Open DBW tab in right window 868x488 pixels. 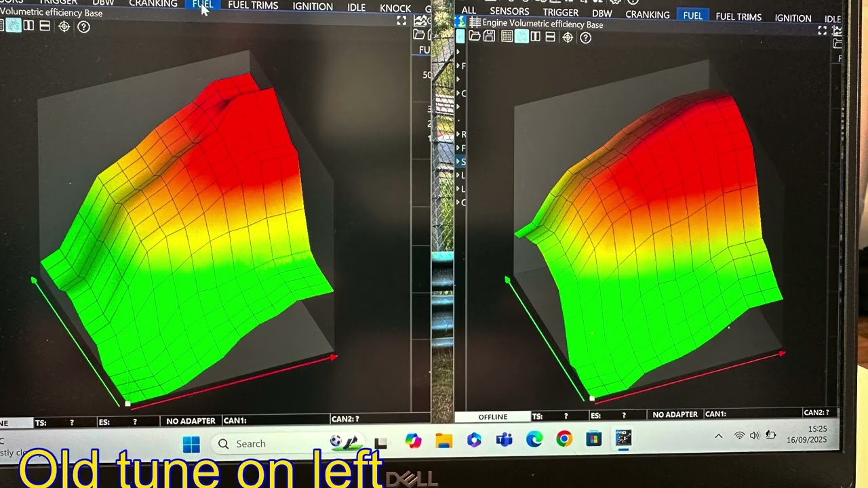coord(602,14)
